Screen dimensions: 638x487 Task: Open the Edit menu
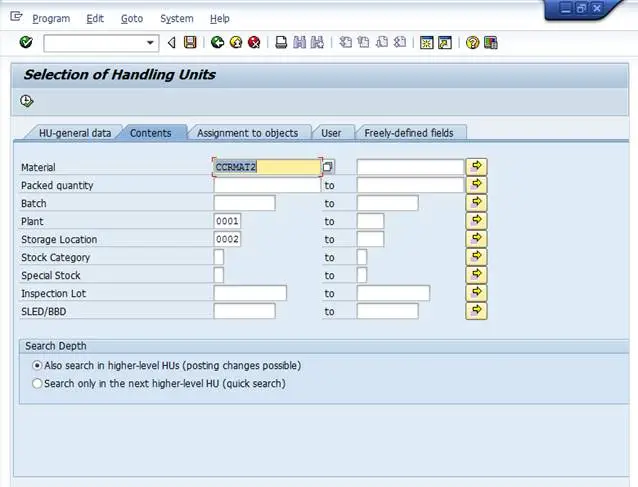[x=95, y=18]
